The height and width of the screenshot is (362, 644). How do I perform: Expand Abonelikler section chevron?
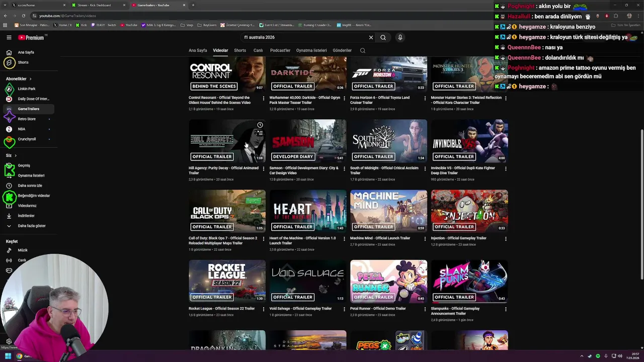click(x=30, y=79)
